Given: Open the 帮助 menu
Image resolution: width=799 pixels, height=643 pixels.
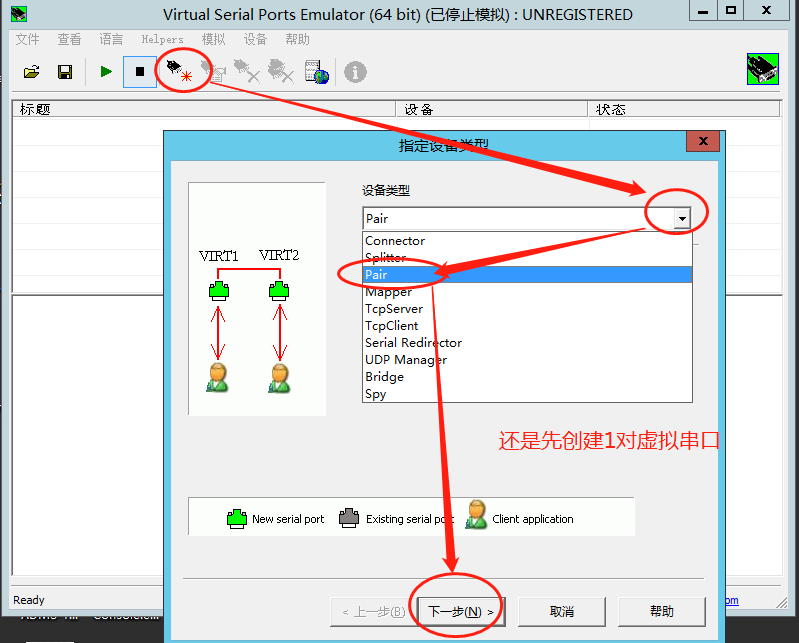Looking at the screenshot, I should [297, 39].
